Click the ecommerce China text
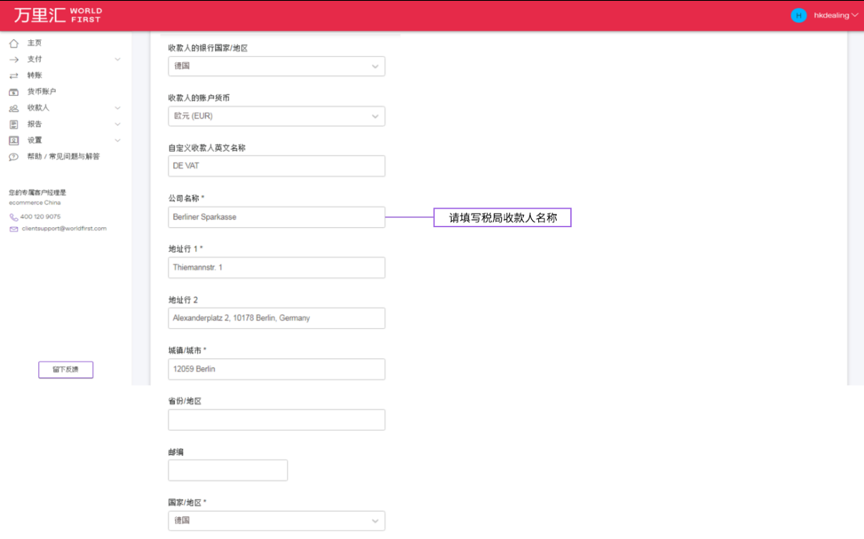This screenshot has height=539, width=864. (x=35, y=203)
